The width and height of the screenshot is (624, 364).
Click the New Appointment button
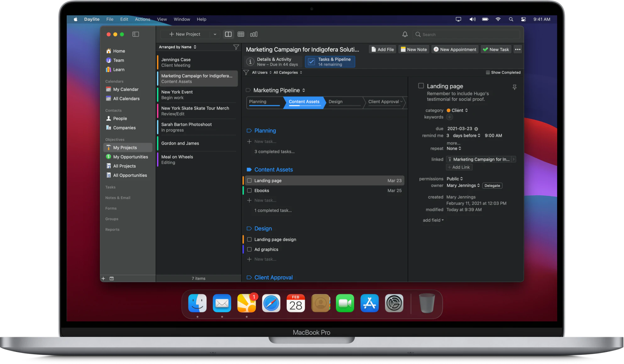(455, 50)
